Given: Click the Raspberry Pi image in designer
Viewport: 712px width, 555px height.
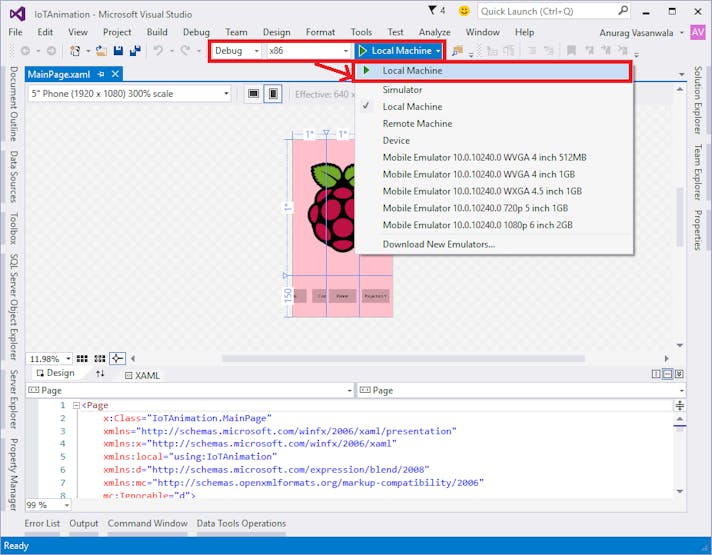Looking at the screenshot, I should point(331,208).
